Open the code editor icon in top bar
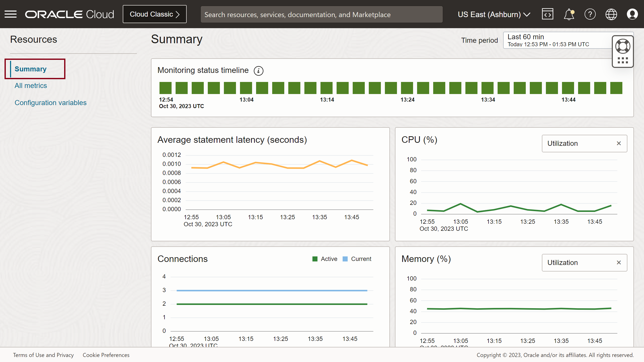This screenshot has width=644, height=362. coord(547,14)
